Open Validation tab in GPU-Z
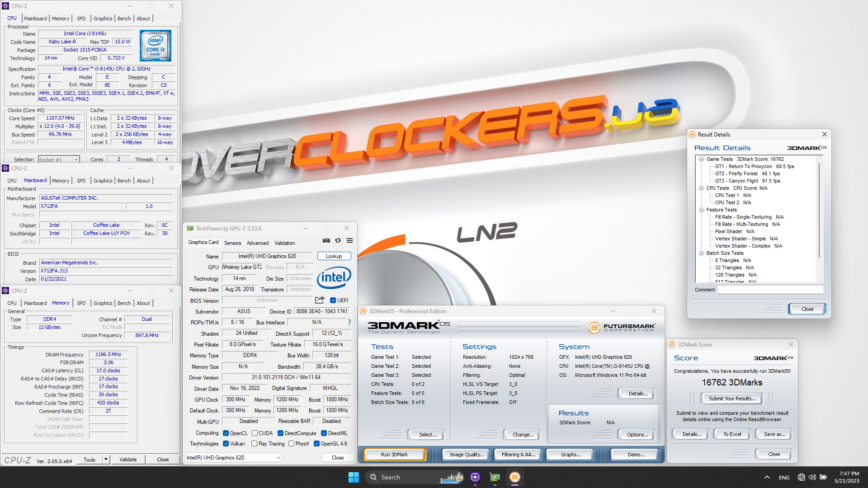 tap(285, 243)
